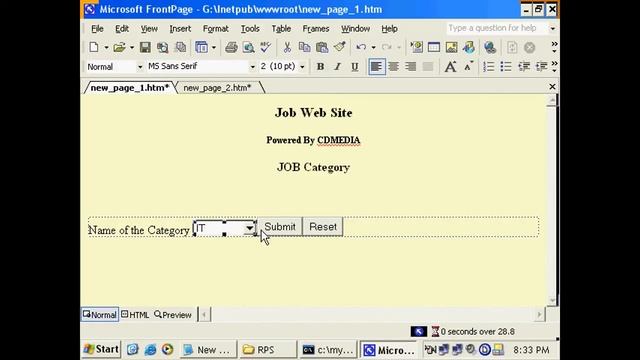Screen dimensions: 640x360
Task: Paste using the clipboard icon
Action: (x=322, y=47)
